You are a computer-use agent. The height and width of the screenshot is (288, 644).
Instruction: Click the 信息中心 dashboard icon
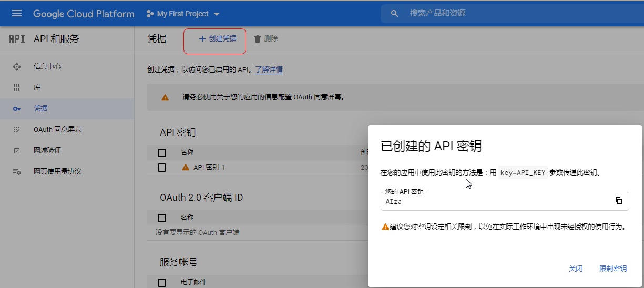click(x=16, y=67)
